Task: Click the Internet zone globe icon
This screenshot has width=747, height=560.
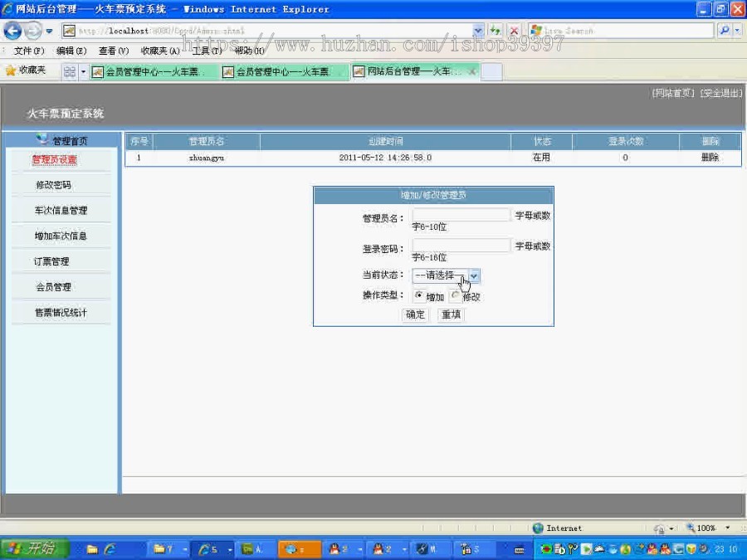Action: pos(538,528)
